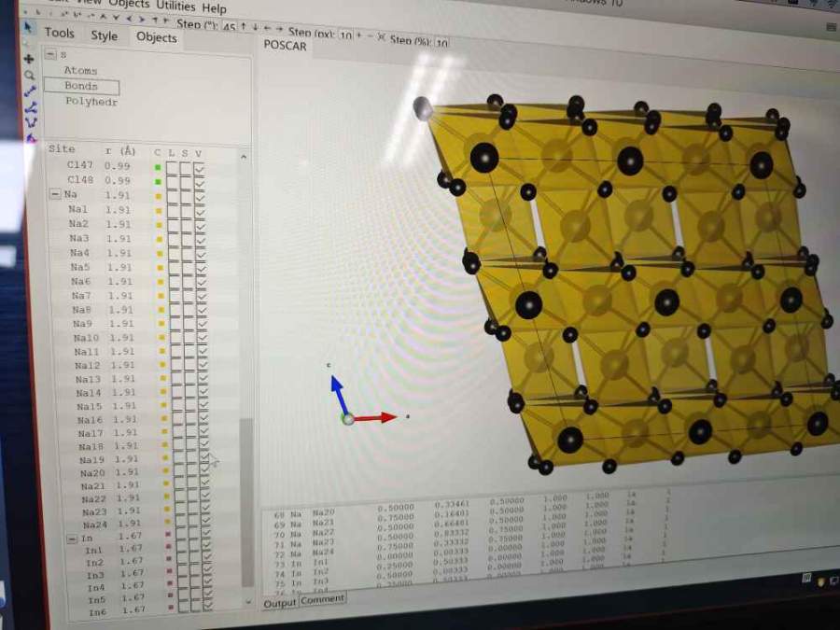Select the Objects side panel tab

pos(157,37)
